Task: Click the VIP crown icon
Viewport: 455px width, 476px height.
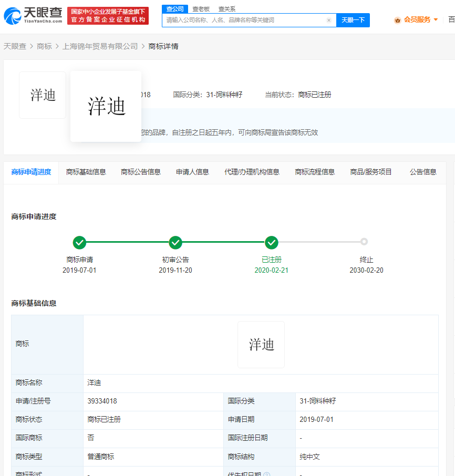Action: pyautogui.click(x=397, y=20)
